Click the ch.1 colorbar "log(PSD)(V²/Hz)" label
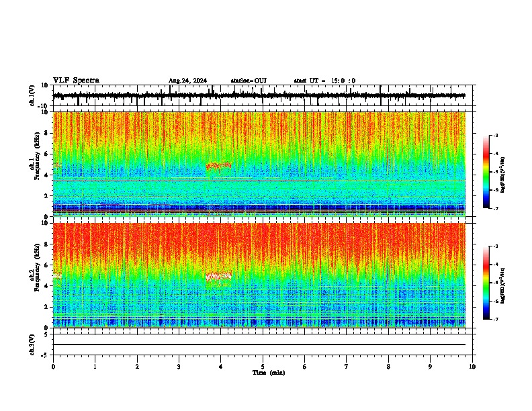This screenshot has width=532, height=411. 502,175
